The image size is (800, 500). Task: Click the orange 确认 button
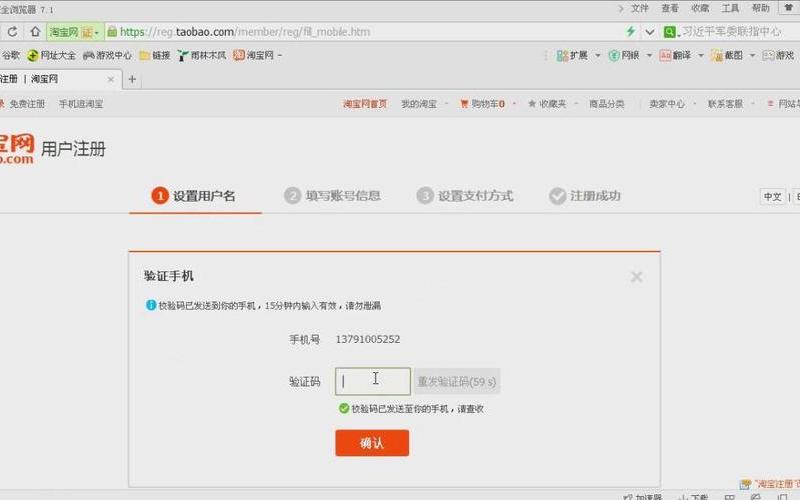click(x=372, y=443)
